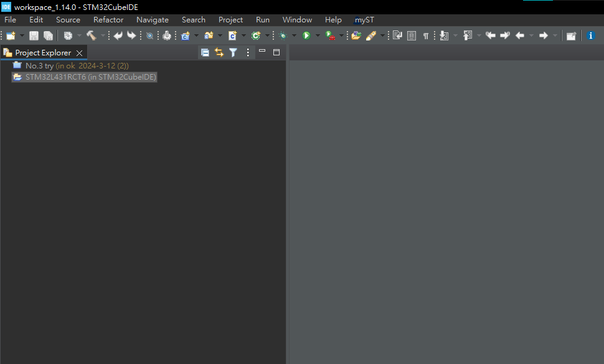This screenshot has height=364, width=604.
Task: Select the Project Explorer tab
Action: coord(43,53)
